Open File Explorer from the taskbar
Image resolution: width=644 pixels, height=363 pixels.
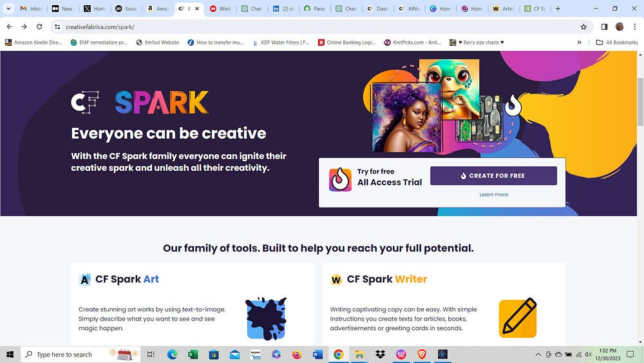coord(359,355)
